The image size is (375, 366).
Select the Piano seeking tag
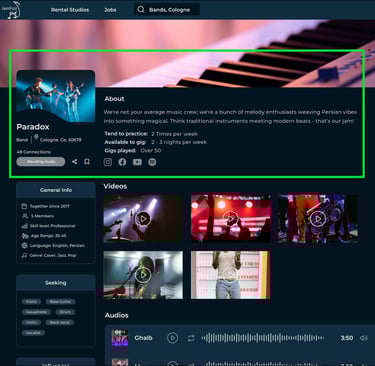click(x=31, y=302)
